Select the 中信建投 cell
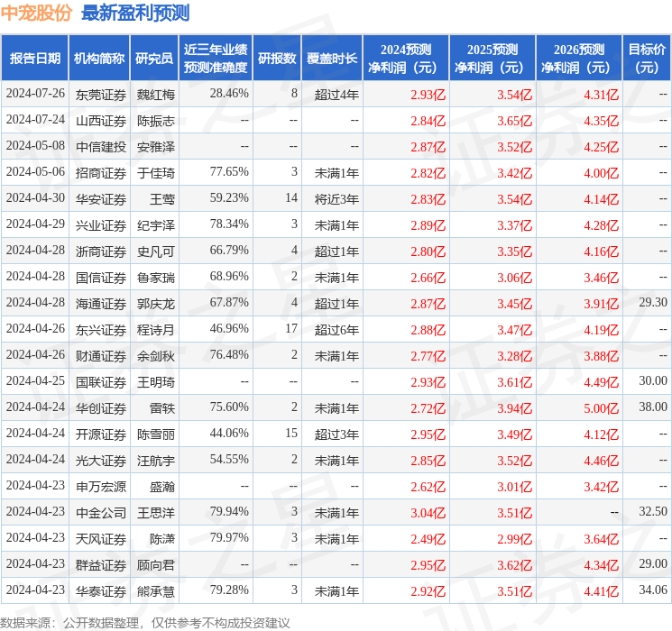 point(101,147)
